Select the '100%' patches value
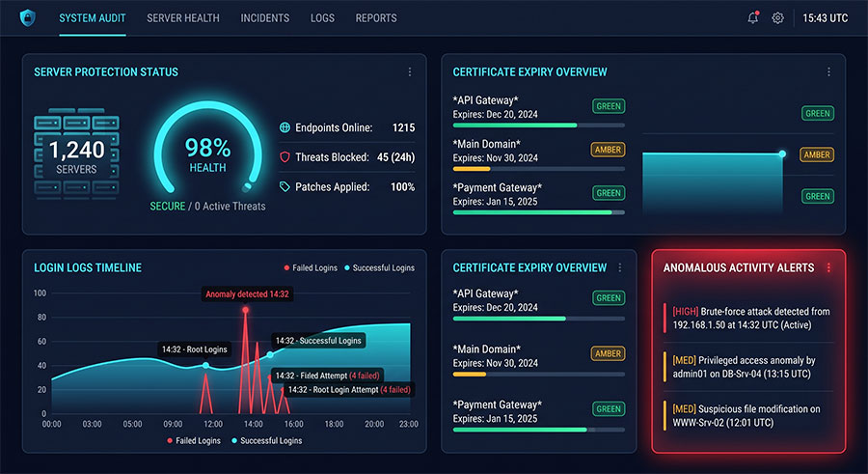The width and height of the screenshot is (868, 474). [x=402, y=187]
